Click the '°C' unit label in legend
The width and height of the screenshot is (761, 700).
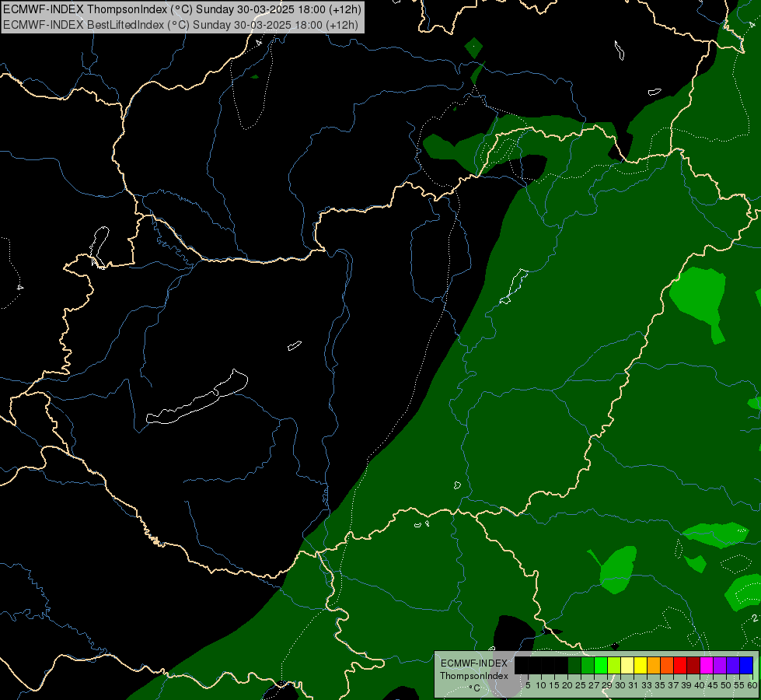475,688
